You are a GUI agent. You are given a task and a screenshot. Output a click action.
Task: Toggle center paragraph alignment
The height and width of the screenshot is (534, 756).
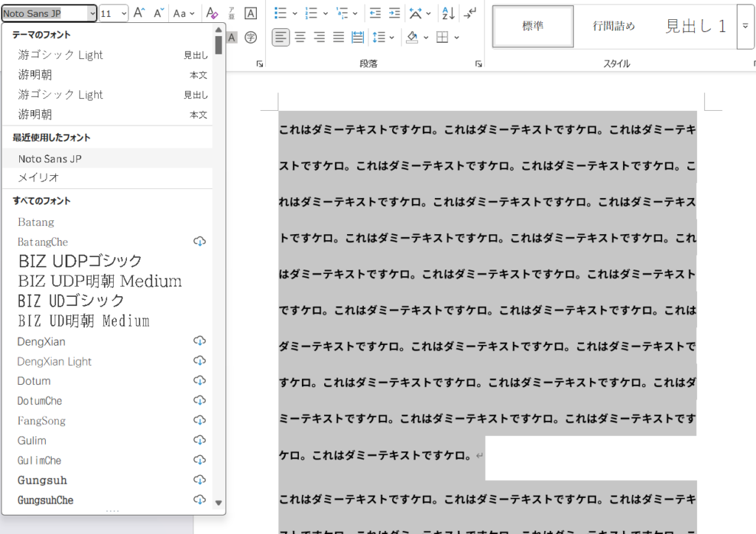pyautogui.click(x=300, y=37)
